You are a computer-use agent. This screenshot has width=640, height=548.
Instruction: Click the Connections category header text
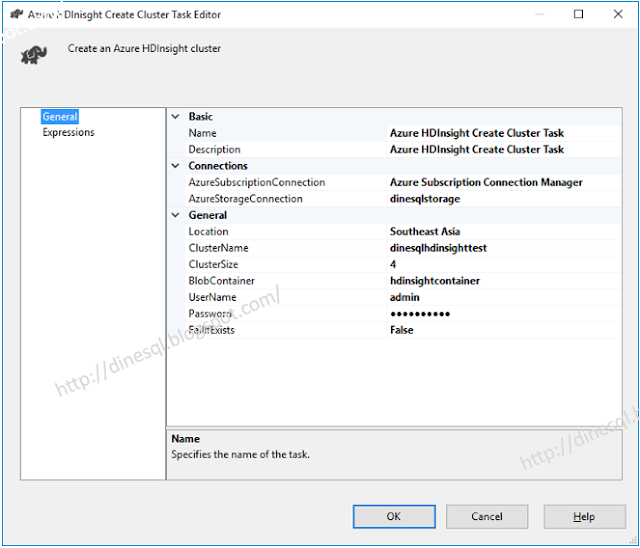tap(218, 166)
